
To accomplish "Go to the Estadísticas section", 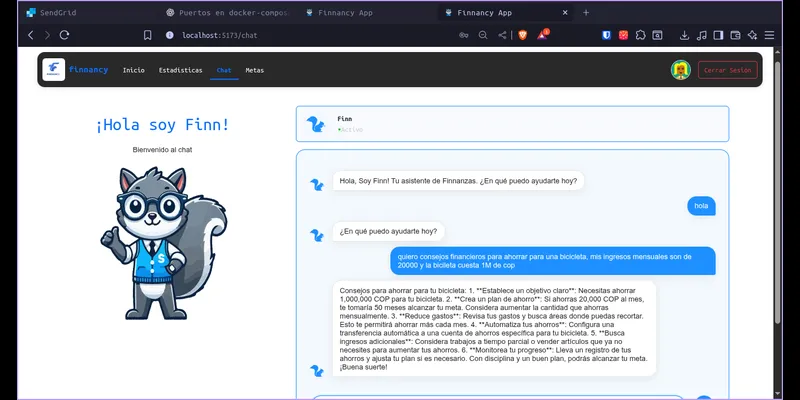I will point(181,70).
